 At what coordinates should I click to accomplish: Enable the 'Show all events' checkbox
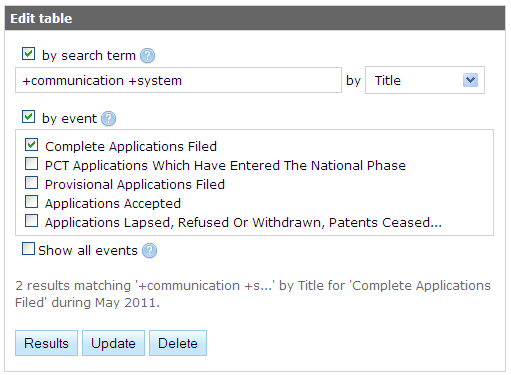(x=28, y=249)
